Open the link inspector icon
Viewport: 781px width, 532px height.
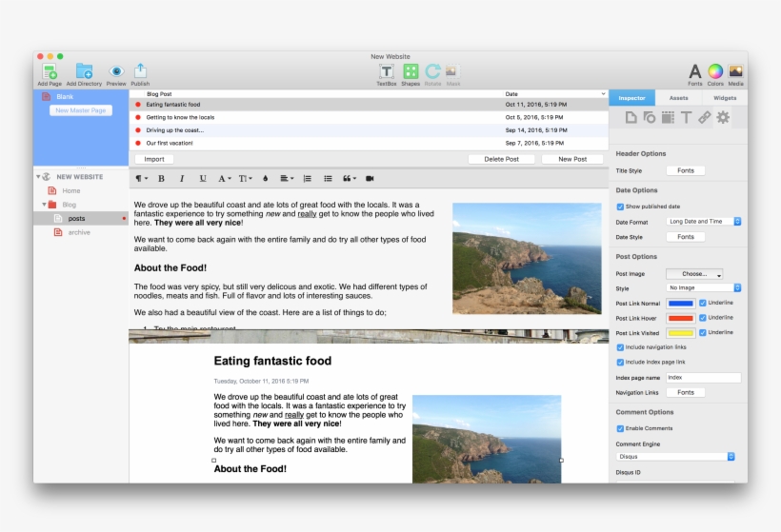point(704,117)
